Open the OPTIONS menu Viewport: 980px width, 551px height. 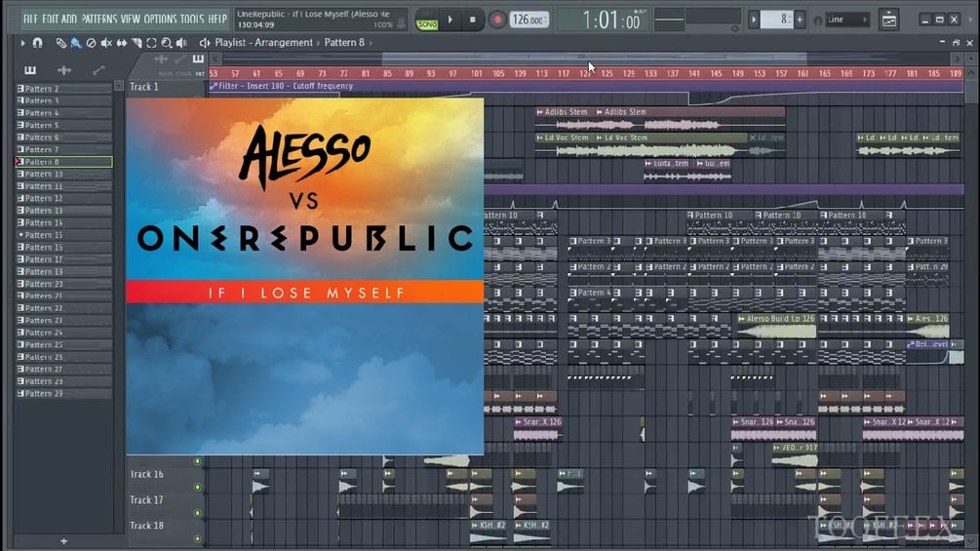tap(161, 20)
